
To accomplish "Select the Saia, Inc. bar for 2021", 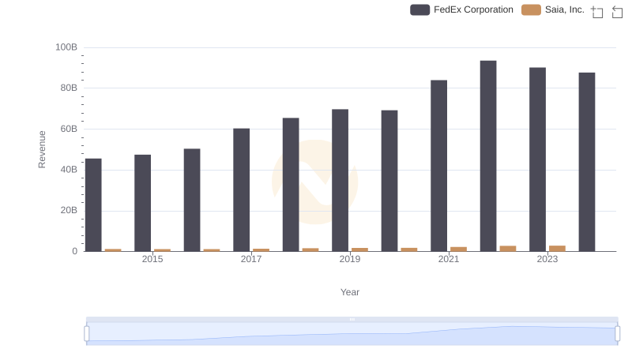I will (x=459, y=250).
